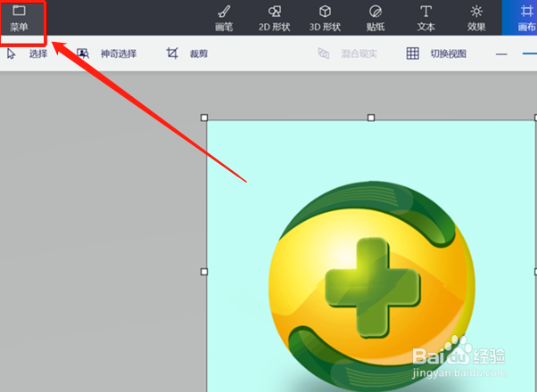Click the zoom out minus button
The height and width of the screenshot is (392, 537).
click(501, 54)
